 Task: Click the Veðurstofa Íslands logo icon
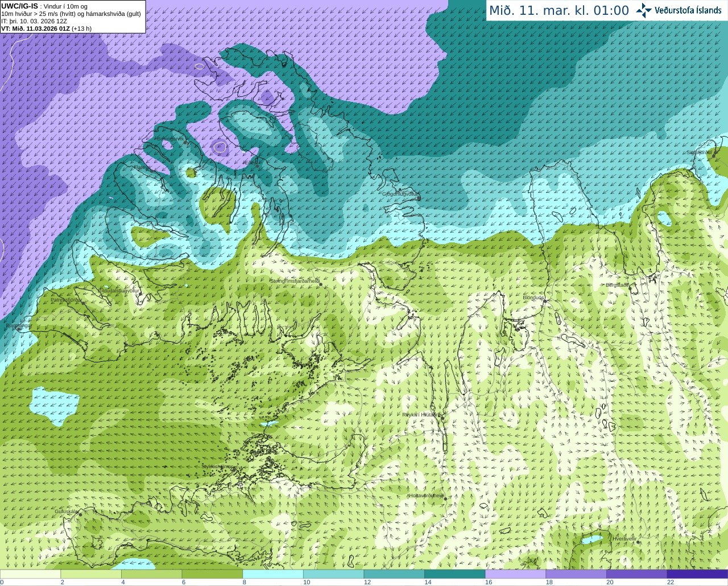644,10
